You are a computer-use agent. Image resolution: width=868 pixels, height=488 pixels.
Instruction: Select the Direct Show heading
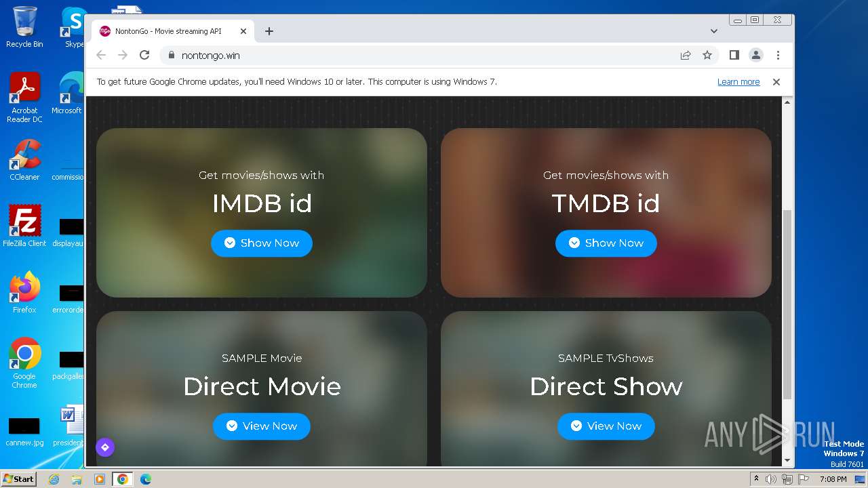pyautogui.click(x=606, y=386)
